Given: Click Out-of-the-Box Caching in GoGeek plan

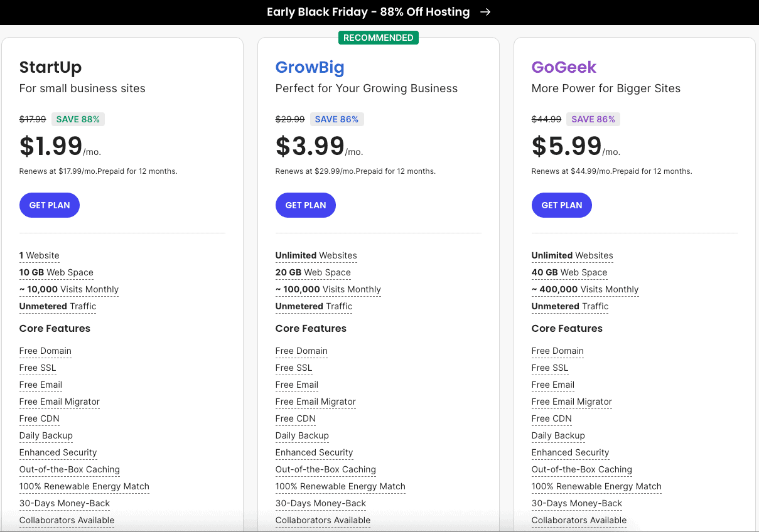Looking at the screenshot, I should point(582,469).
